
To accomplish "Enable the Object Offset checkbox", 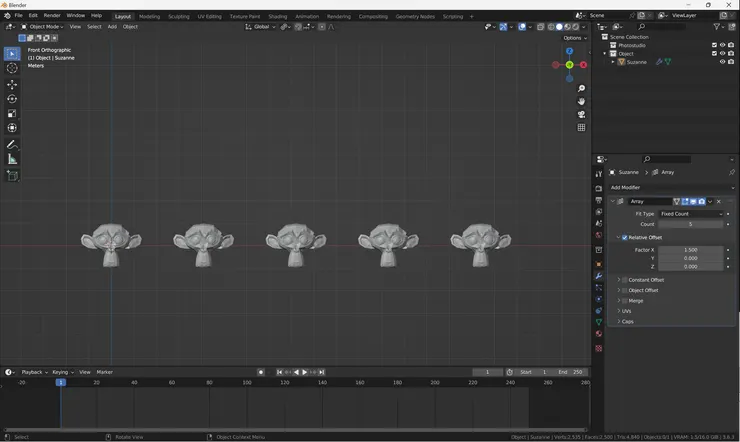I will click(x=625, y=291).
